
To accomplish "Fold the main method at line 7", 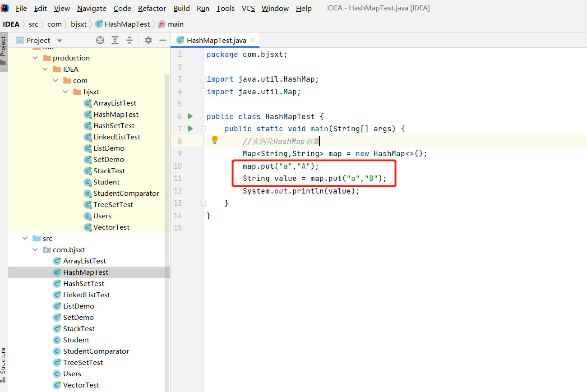I will tap(203, 129).
